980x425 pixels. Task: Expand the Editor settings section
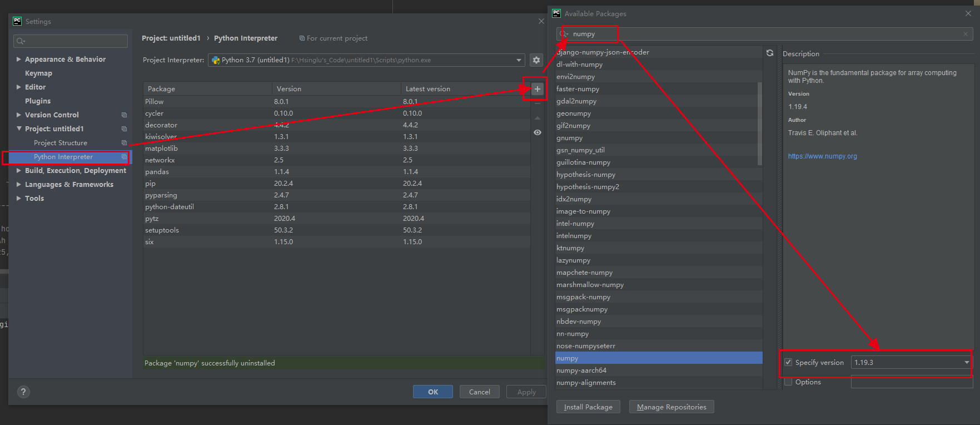point(19,87)
